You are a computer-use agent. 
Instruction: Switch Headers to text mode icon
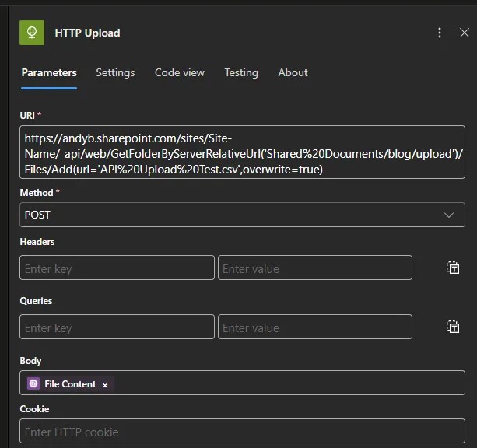coord(453,268)
